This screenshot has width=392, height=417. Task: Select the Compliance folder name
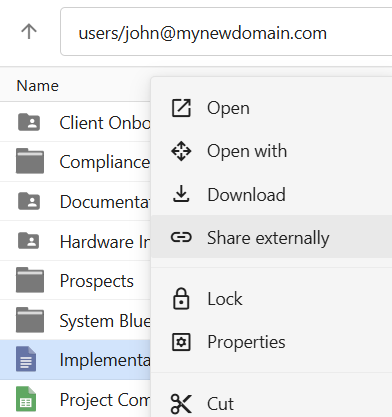point(105,162)
